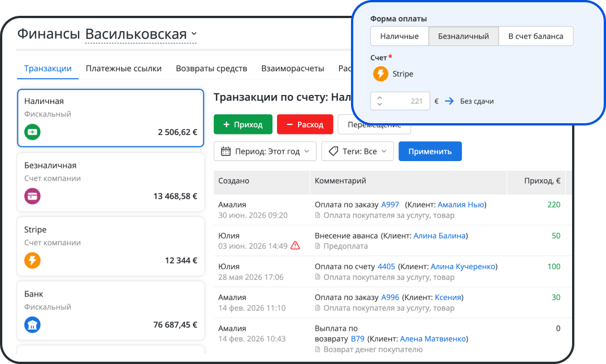Click the tag icon in Теги filter

tap(333, 151)
